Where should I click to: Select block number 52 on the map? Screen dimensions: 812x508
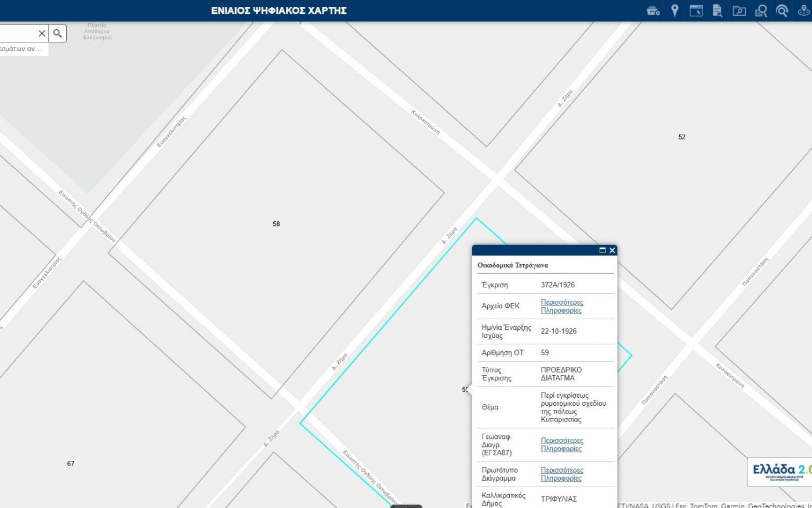click(681, 137)
